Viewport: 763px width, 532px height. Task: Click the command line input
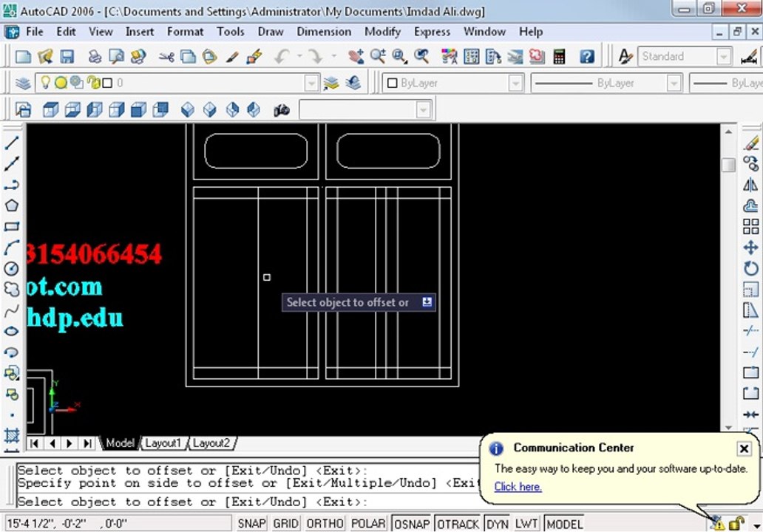click(x=248, y=502)
